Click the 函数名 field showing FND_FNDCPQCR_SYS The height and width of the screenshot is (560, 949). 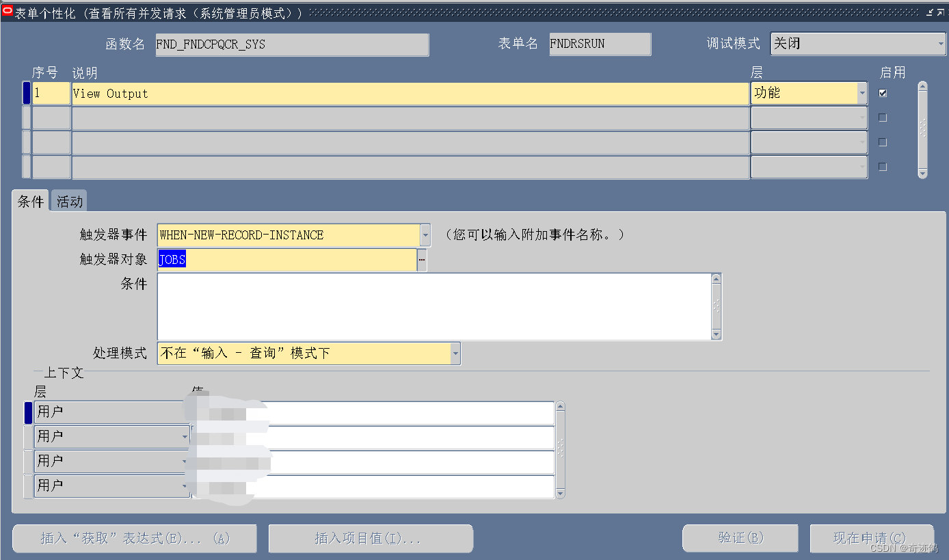[x=292, y=44]
